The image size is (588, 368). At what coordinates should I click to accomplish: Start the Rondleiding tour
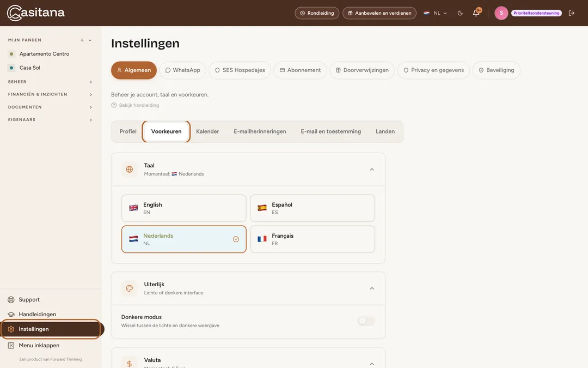(317, 13)
